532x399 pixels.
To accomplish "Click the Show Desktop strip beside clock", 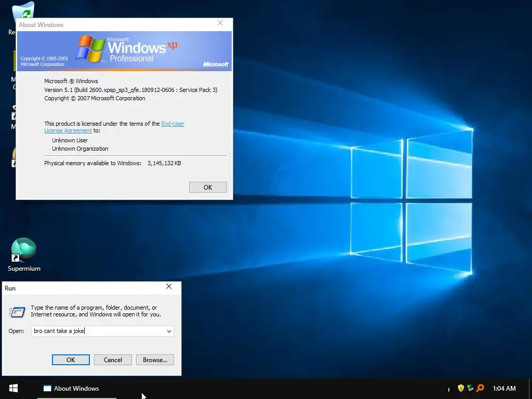I will tap(530, 389).
